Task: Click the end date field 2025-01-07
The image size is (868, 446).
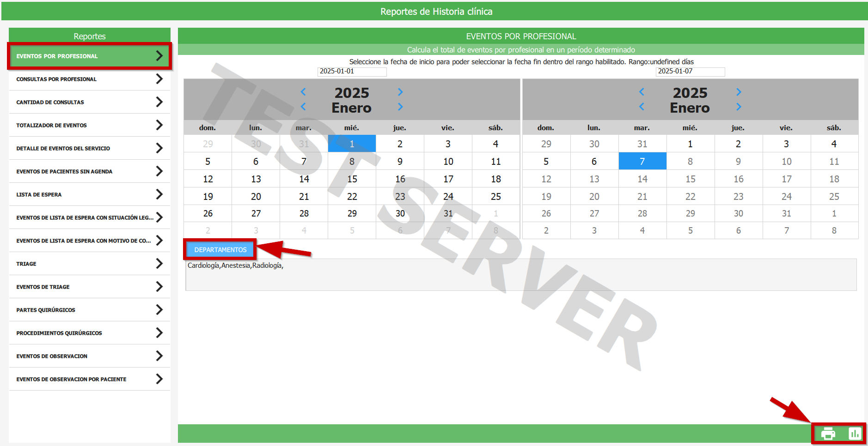Action: click(690, 72)
